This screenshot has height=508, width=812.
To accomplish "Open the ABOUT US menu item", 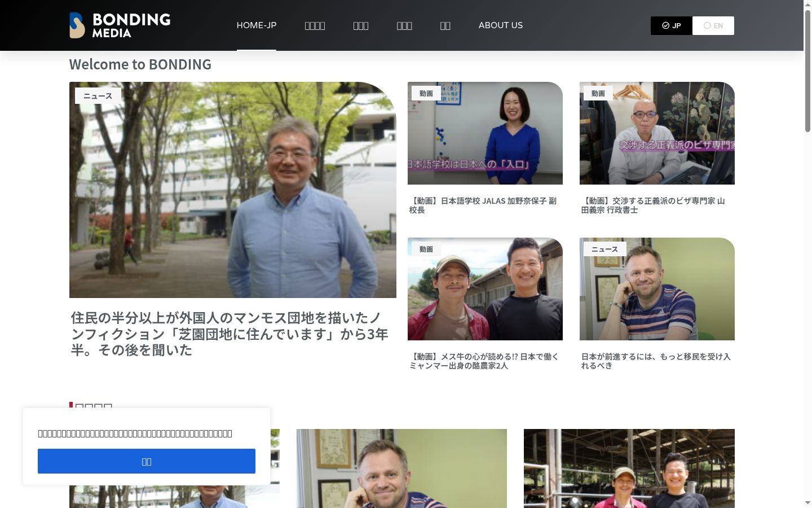I will click(x=501, y=25).
